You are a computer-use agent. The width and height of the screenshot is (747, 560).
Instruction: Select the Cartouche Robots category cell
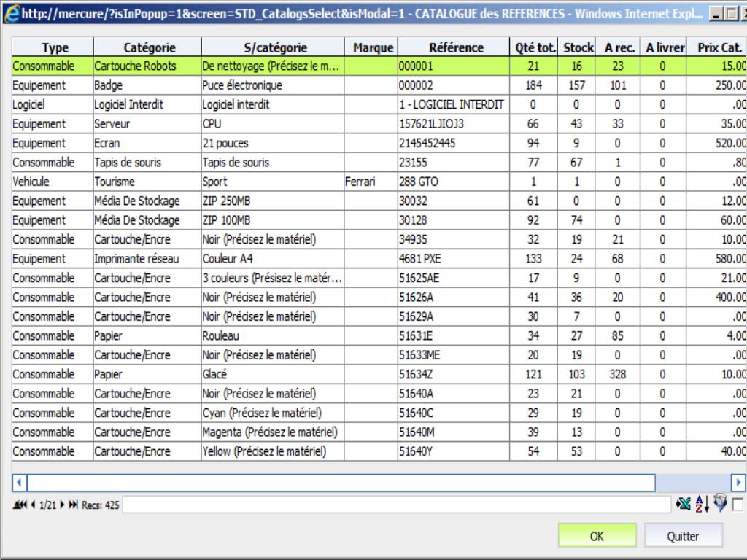[x=147, y=66]
